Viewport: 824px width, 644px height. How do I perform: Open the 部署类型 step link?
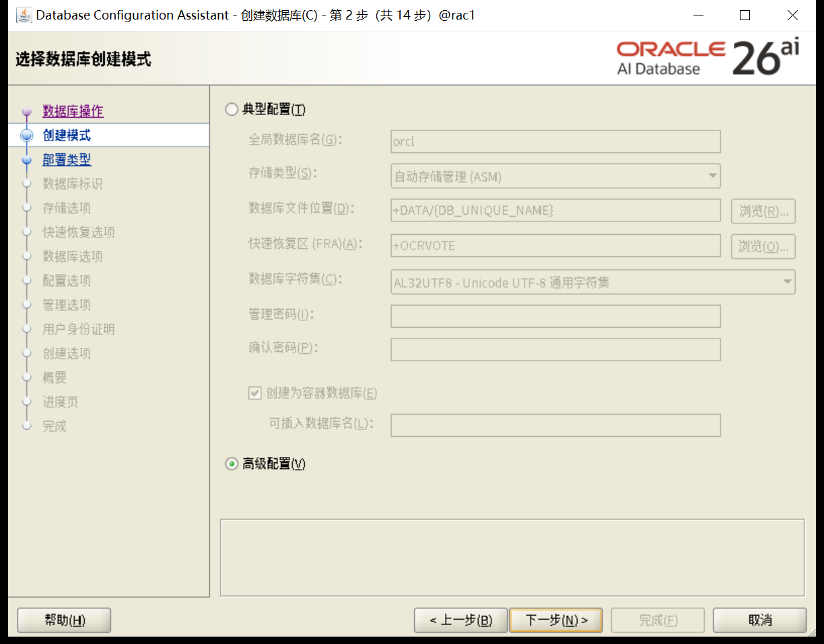(67, 159)
